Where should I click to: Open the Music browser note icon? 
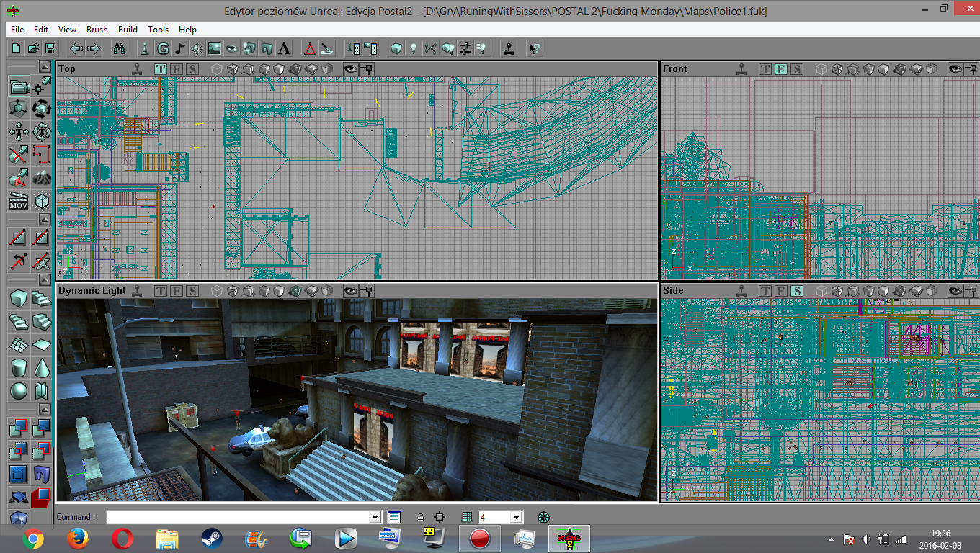pos(180,48)
